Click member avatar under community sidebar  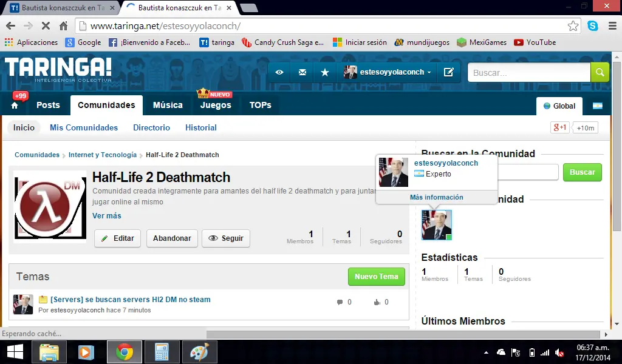[x=436, y=225]
